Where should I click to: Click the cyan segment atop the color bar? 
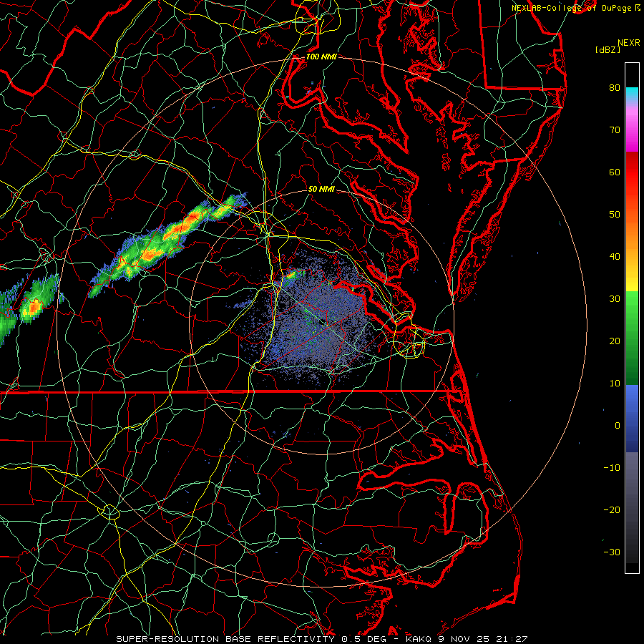coord(632,94)
